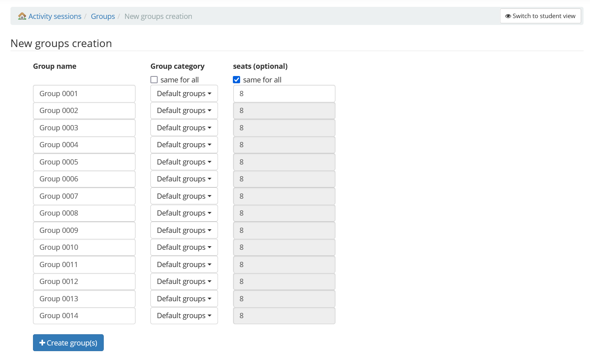Screen dimensions: 590x364
Task: Select the Group 0007 name text box
Action: pyautogui.click(x=84, y=196)
